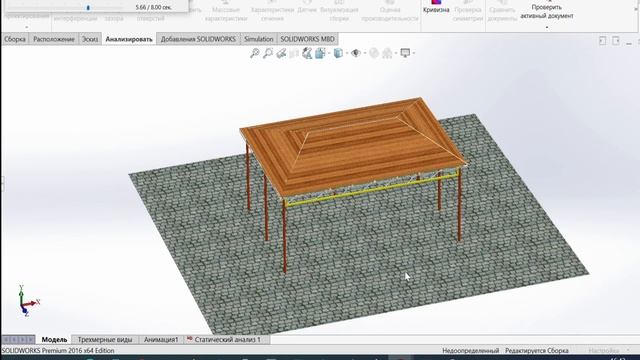Click the отверстий alignment tool
Viewport: 640px width, 360px height.
coord(150,18)
